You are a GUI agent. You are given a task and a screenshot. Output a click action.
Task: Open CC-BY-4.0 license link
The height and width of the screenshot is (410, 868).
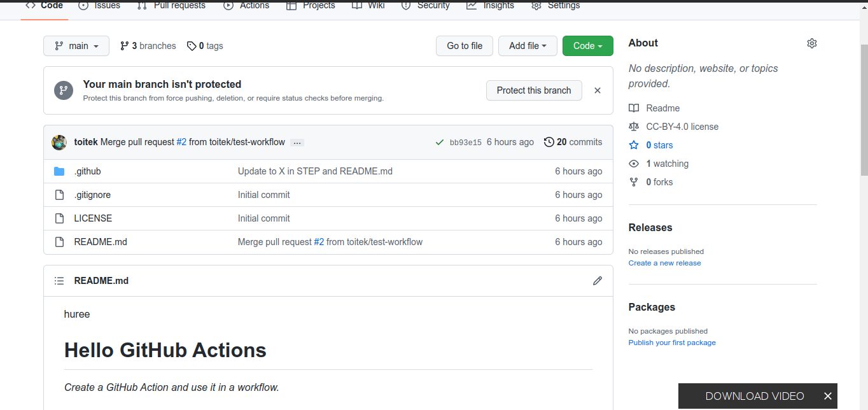coord(682,127)
